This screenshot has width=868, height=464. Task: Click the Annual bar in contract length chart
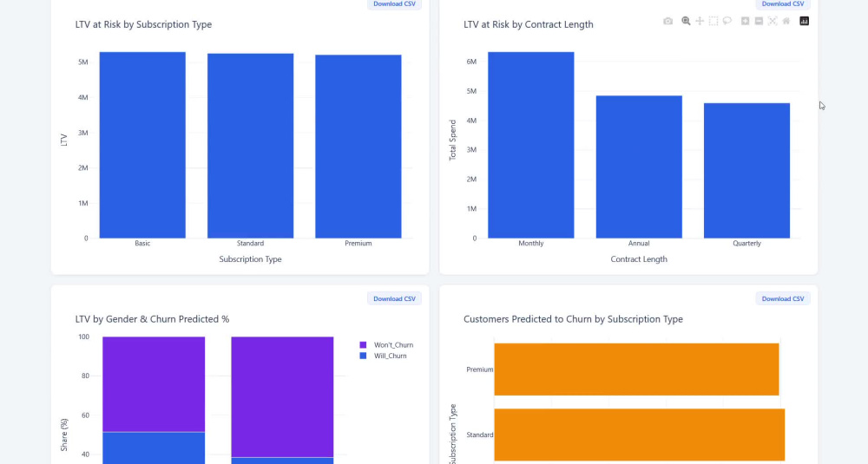(x=639, y=167)
